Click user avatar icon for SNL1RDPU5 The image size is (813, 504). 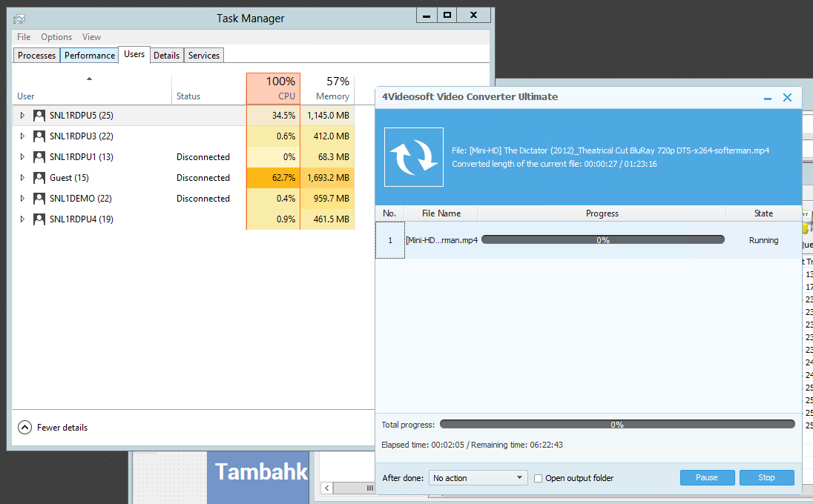click(39, 116)
